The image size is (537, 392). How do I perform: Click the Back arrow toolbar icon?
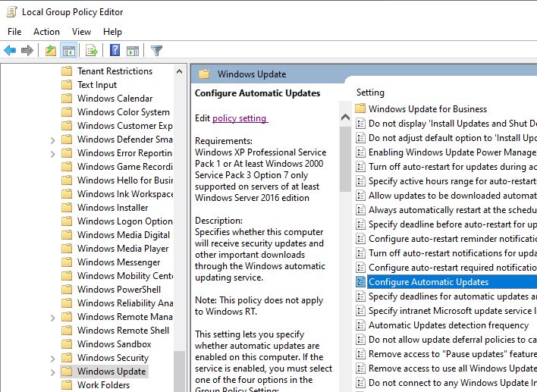coord(10,51)
